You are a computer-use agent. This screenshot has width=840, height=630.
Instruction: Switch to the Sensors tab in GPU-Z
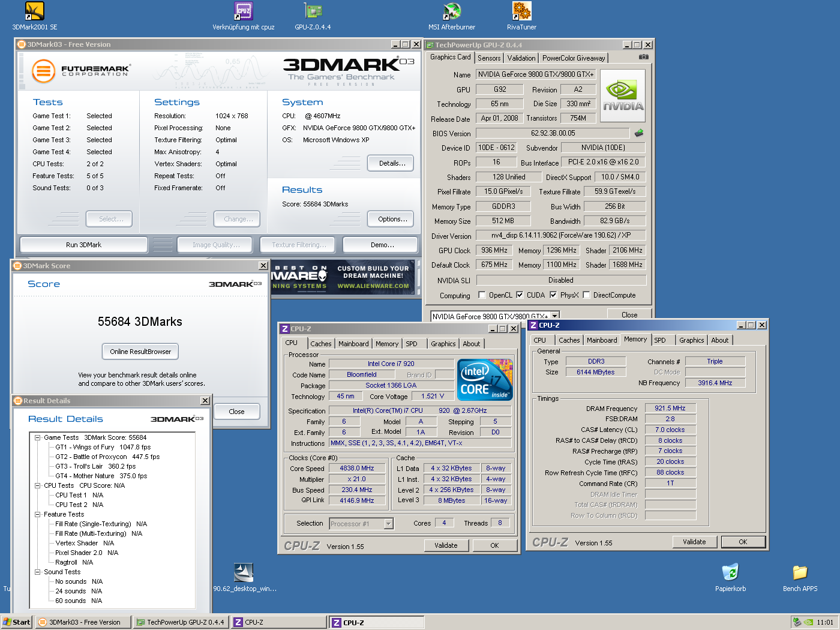[x=489, y=58]
